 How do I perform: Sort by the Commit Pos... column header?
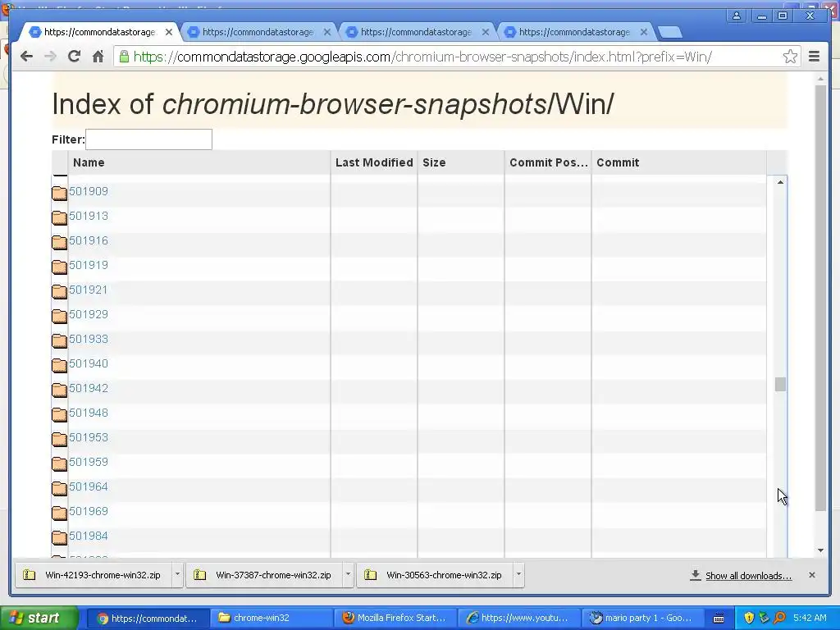[549, 163]
